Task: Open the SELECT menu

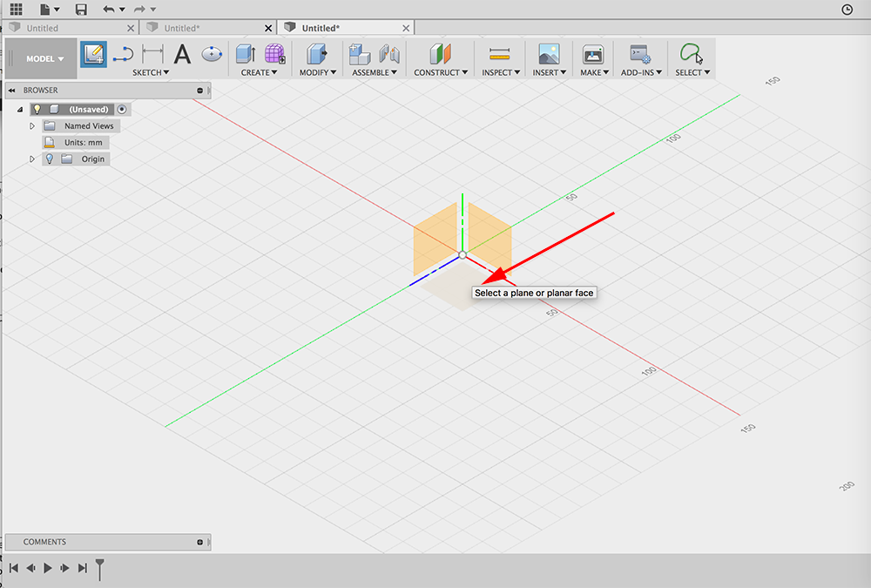Action: pyautogui.click(x=692, y=72)
